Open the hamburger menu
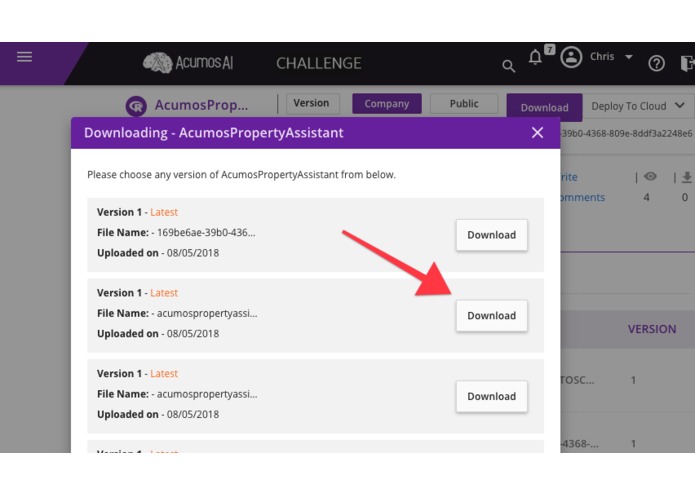This screenshot has width=695, height=494. point(24,57)
